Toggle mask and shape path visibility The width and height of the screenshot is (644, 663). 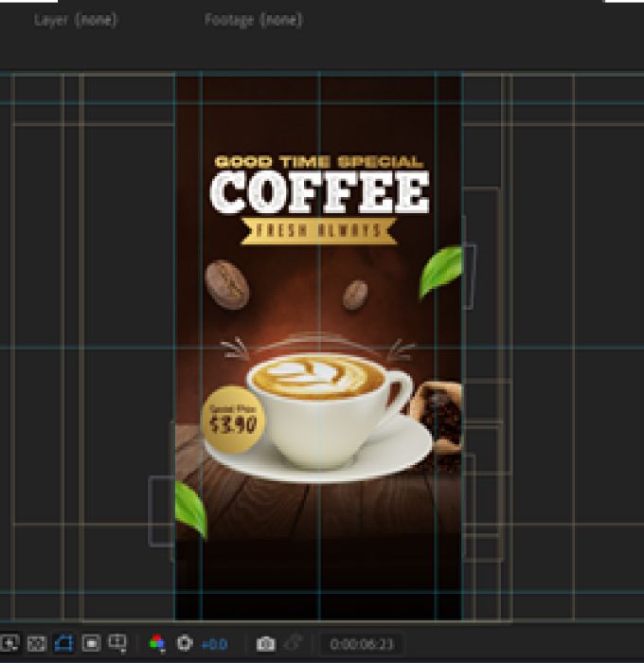click(x=63, y=643)
